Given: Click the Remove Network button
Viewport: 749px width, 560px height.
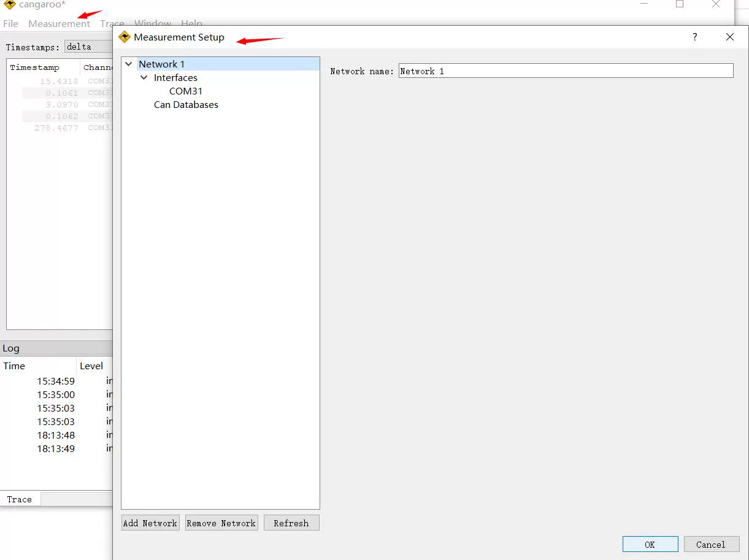Looking at the screenshot, I should [221, 523].
